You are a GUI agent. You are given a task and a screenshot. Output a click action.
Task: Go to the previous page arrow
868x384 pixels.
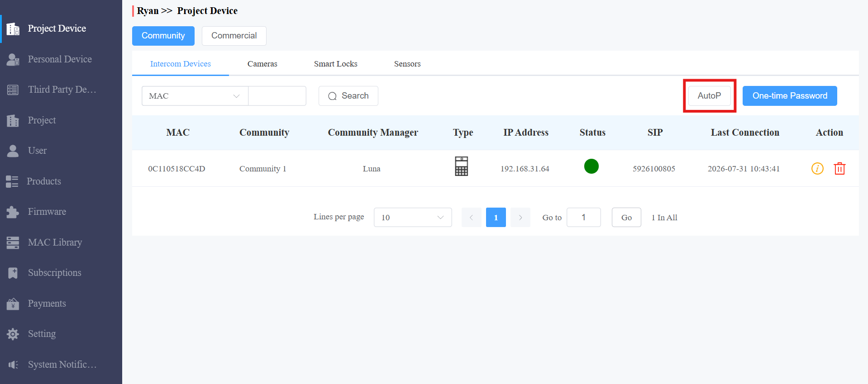472,218
